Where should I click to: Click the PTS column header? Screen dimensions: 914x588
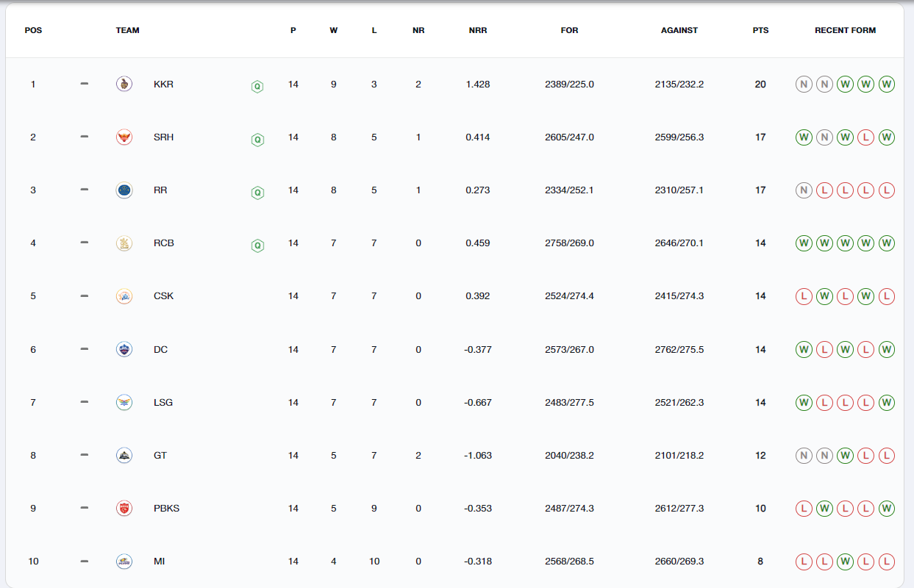click(760, 31)
